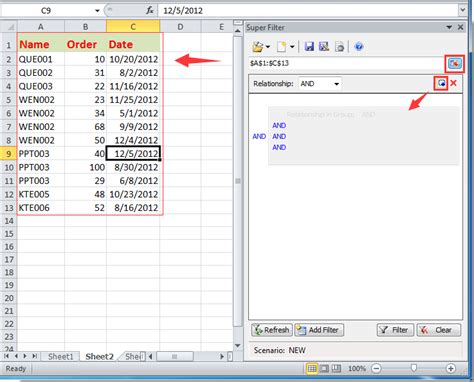Click horizontal scrollbar right arrow

(222, 356)
